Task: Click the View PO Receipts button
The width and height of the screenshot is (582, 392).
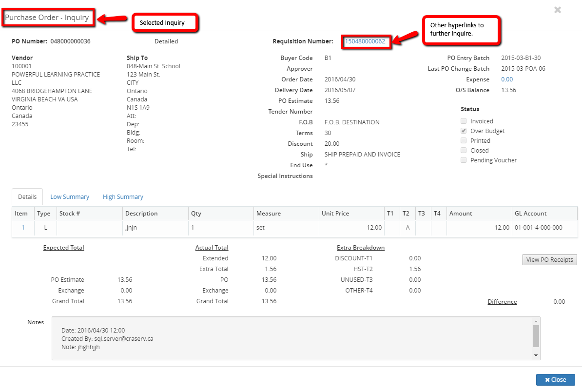Action: click(x=549, y=260)
